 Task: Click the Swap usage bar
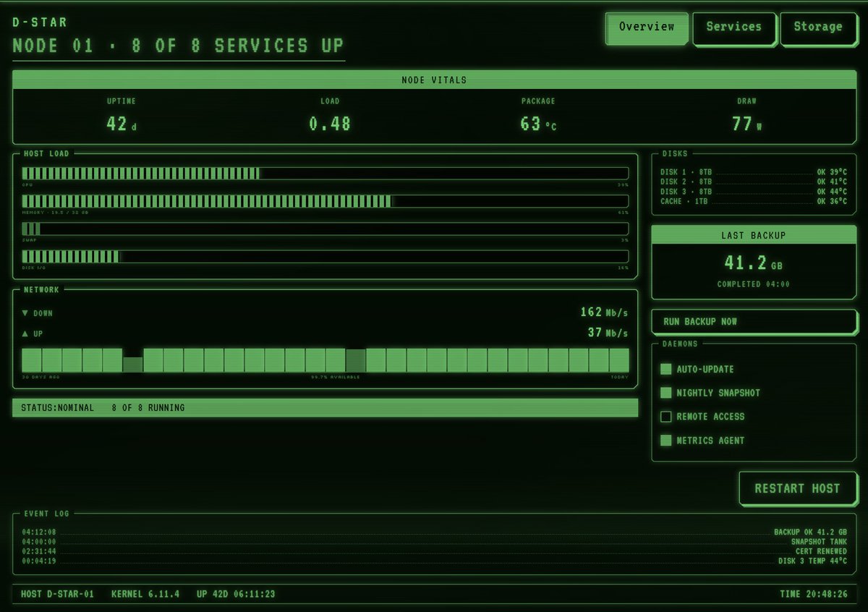click(x=325, y=229)
